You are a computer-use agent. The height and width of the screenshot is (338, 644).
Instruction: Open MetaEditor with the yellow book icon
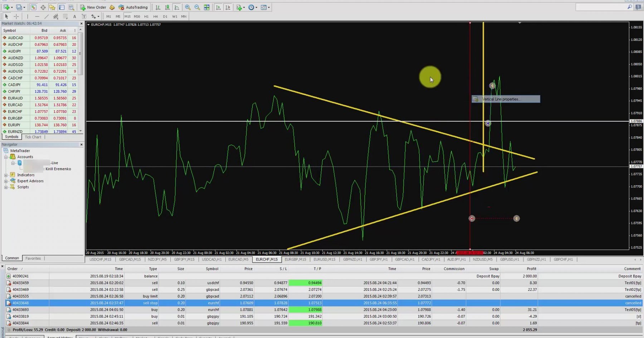point(112,7)
